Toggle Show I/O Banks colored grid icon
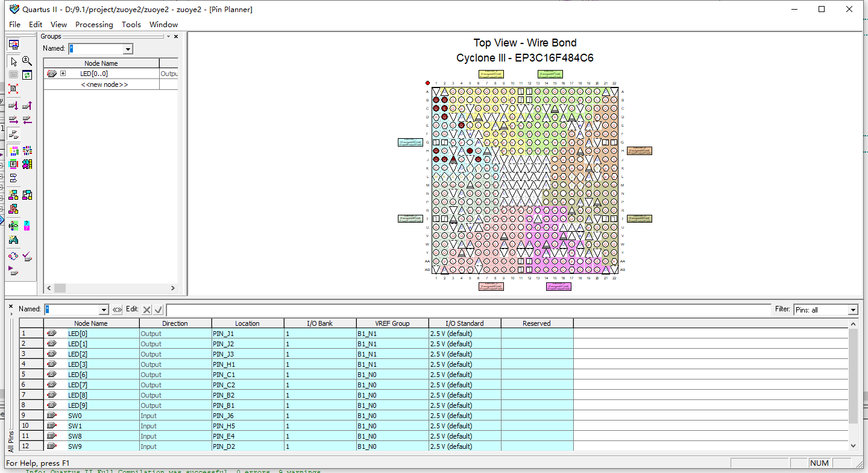 (13, 151)
